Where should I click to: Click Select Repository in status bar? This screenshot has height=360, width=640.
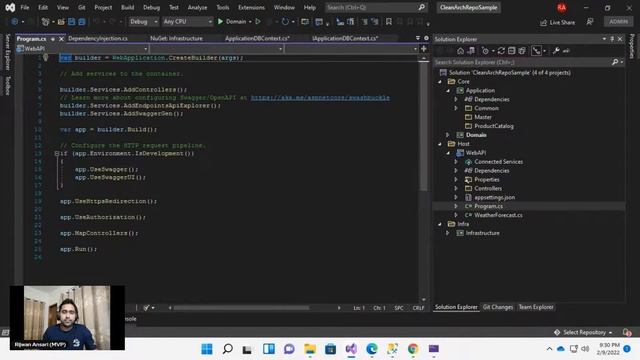[584, 332]
